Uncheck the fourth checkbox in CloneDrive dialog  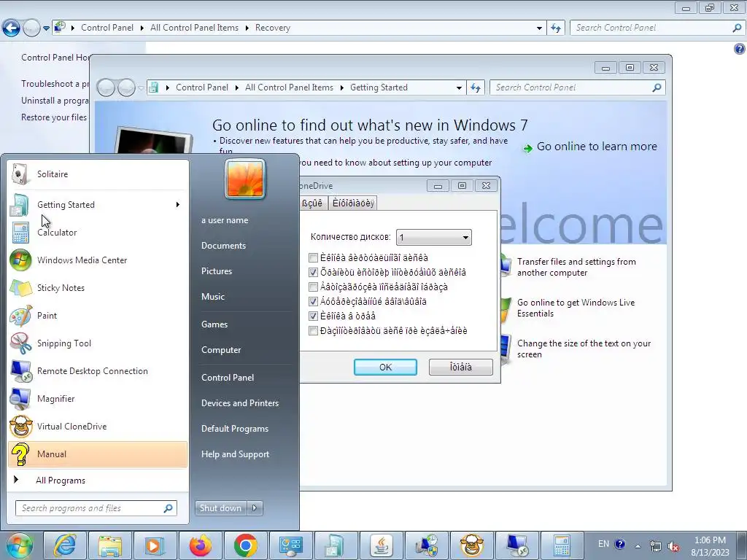(313, 301)
